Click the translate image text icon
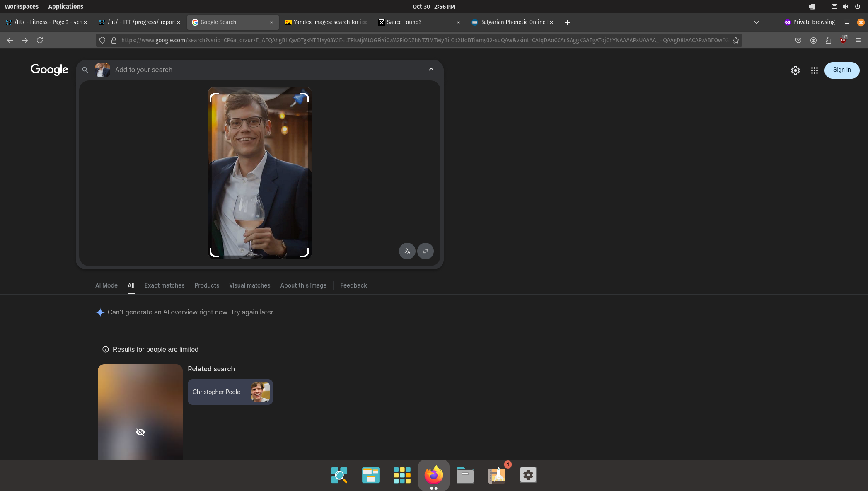868x491 pixels. click(x=407, y=251)
